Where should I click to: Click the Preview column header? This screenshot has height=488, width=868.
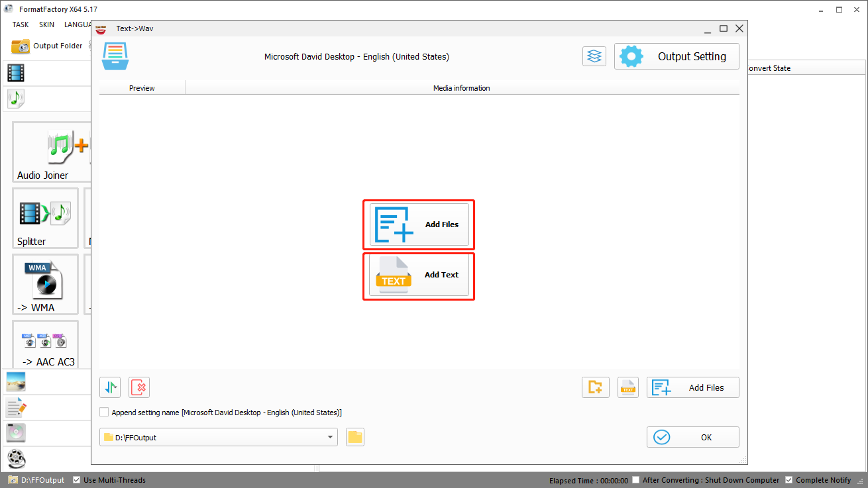[x=142, y=88]
